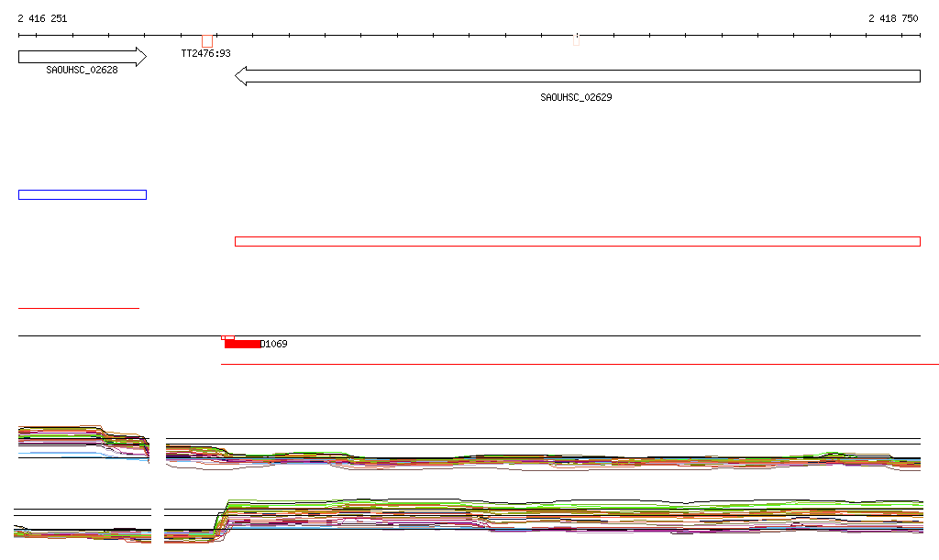Click the D1069 text label
The width and height of the screenshot is (939, 560).
pyautogui.click(x=274, y=345)
